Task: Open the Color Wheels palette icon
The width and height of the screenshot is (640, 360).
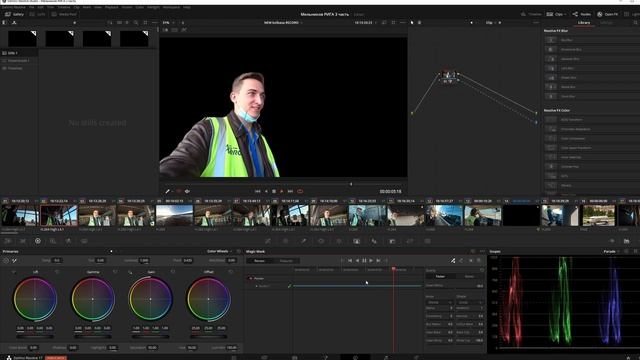Action: pyautogui.click(x=38, y=241)
